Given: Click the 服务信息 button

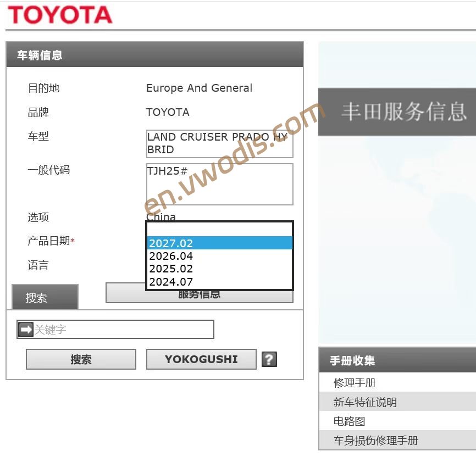Looking at the screenshot, I should (x=199, y=294).
